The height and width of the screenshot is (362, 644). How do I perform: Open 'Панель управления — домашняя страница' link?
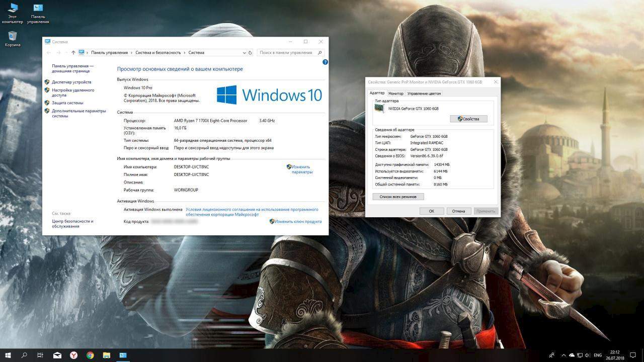(72, 68)
